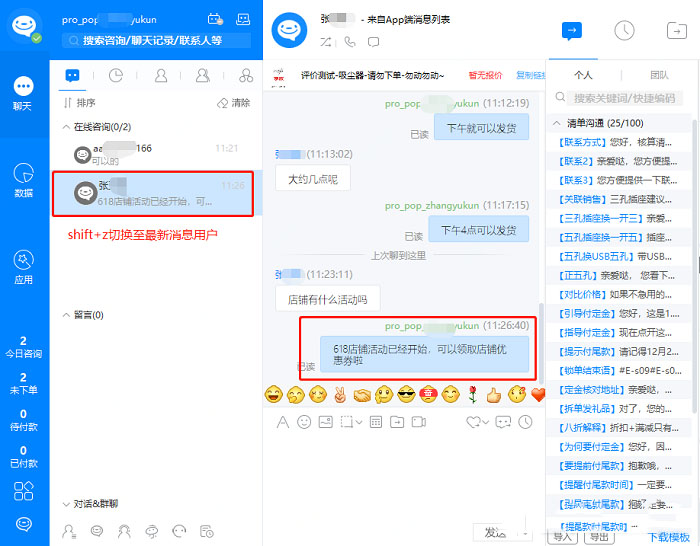Image resolution: width=700 pixels, height=546 pixels.
Task: Select the 【对比价格】 quick reply
Action: [x=618, y=294]
